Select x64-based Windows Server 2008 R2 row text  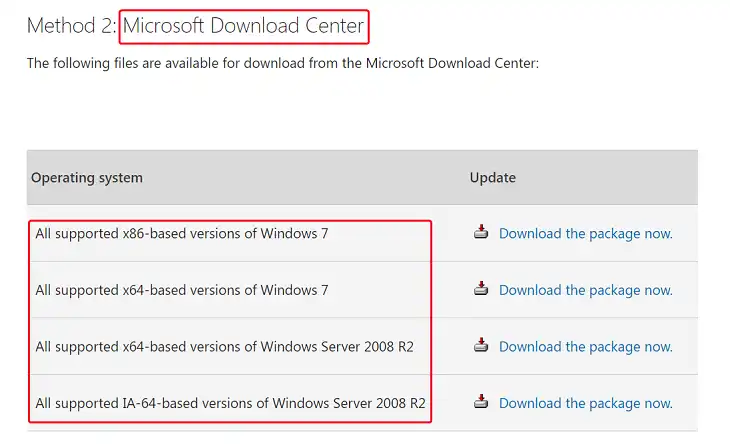click(224, 347)
